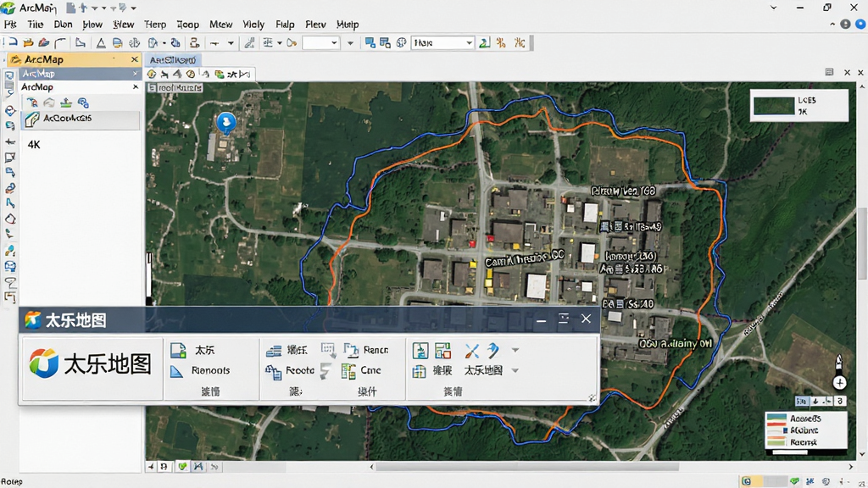Image resolution: width=868 pixels, height=488 pixels.
Task: Click the globe icon in main toolbar
Action: coord(401,42)
